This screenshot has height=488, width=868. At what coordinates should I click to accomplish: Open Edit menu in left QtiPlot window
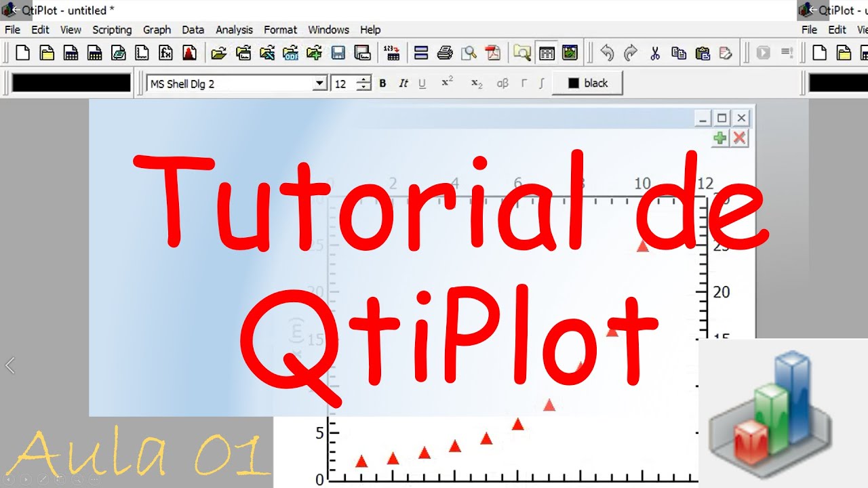40,30
